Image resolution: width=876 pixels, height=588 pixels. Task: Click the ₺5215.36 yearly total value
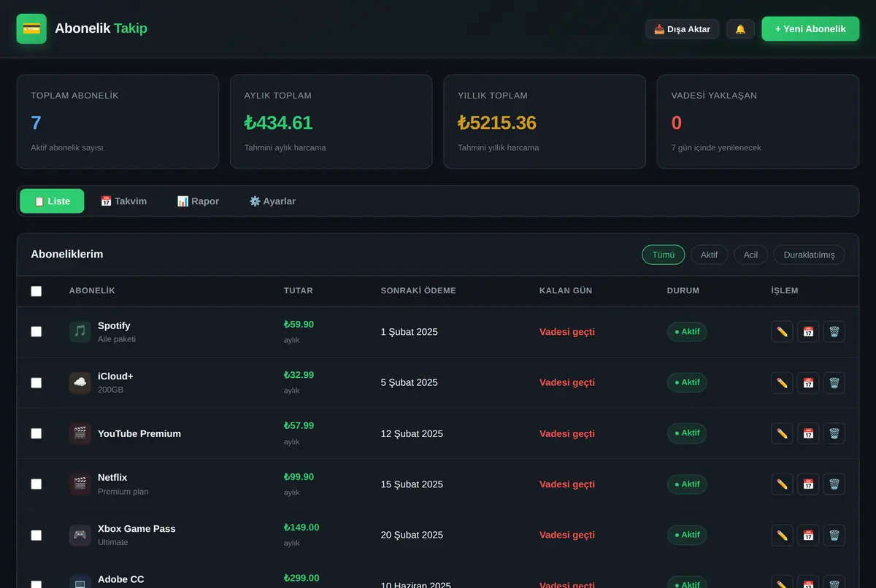coord(497,123)
